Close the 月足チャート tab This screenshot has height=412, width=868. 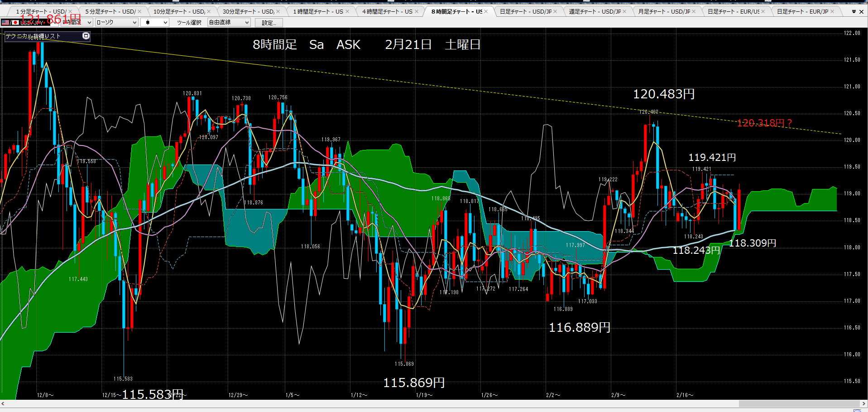tap(694, 12)
